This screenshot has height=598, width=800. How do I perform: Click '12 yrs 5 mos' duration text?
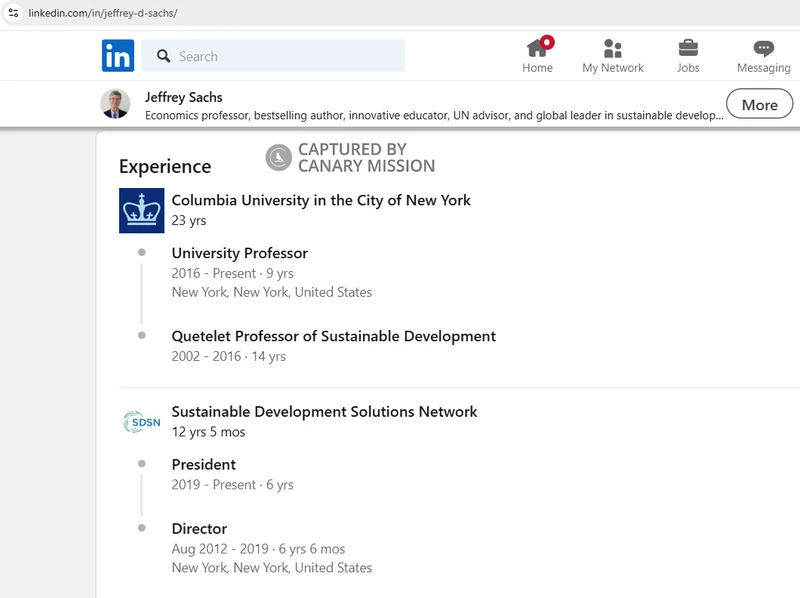(x=208, y=432)
